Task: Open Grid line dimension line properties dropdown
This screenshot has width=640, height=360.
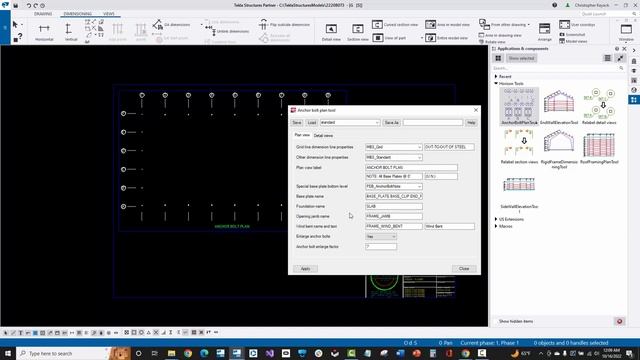Action: pyautogui.click(x=393, y=147)
